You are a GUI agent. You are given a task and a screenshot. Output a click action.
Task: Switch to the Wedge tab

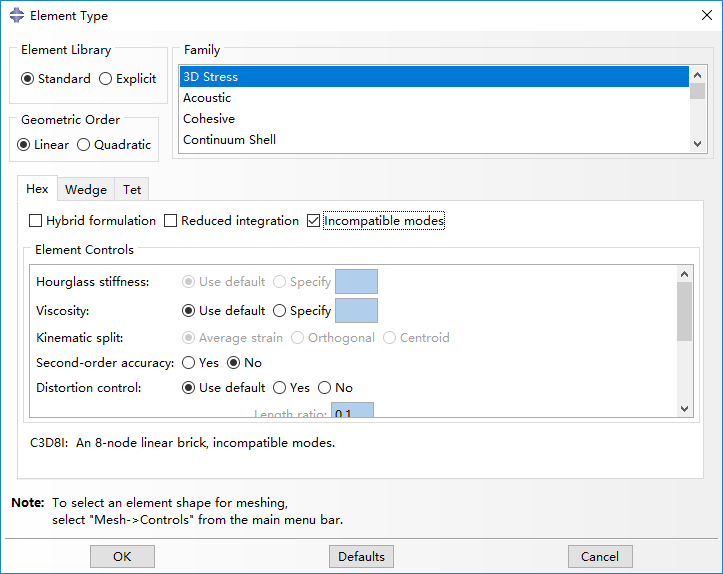point(86,189)
